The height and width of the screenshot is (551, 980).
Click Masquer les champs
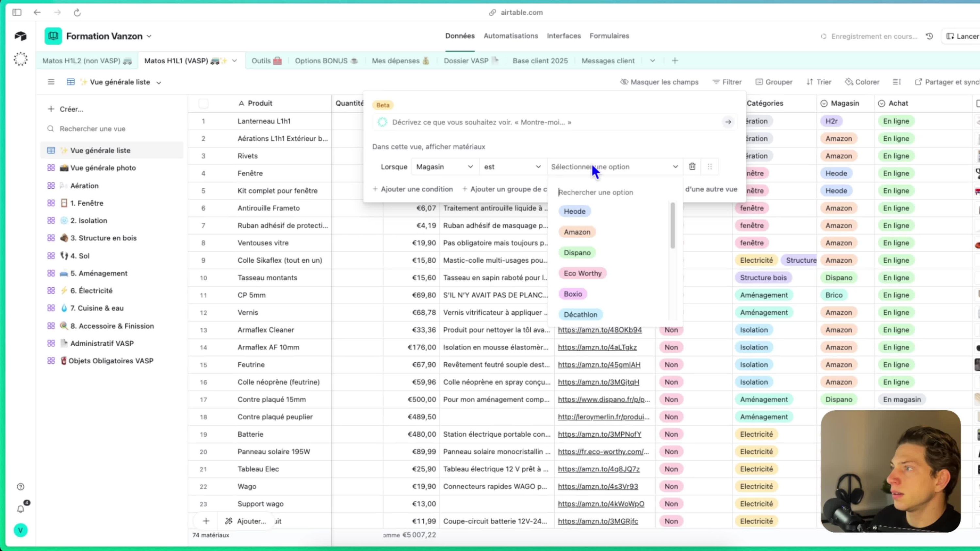tap(659, 82)
